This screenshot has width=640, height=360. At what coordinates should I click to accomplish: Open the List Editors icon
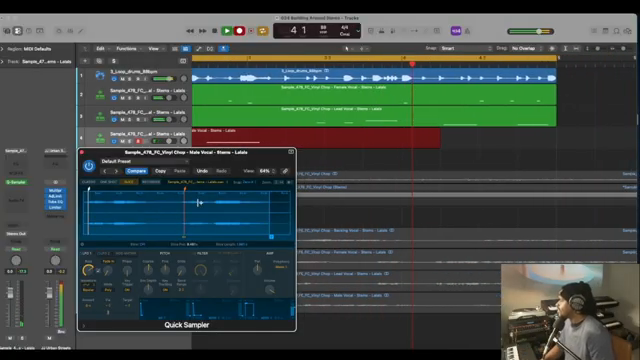(x=594, y=31)
